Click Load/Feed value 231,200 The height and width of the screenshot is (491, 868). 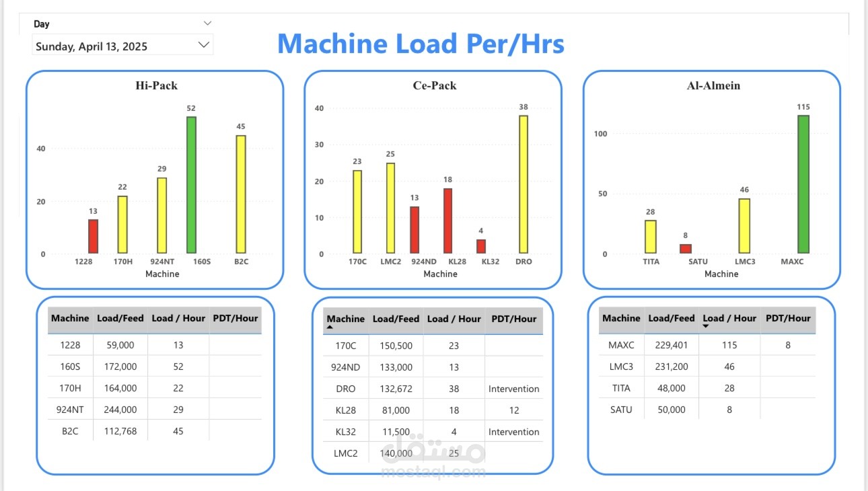tap(672, 367)
